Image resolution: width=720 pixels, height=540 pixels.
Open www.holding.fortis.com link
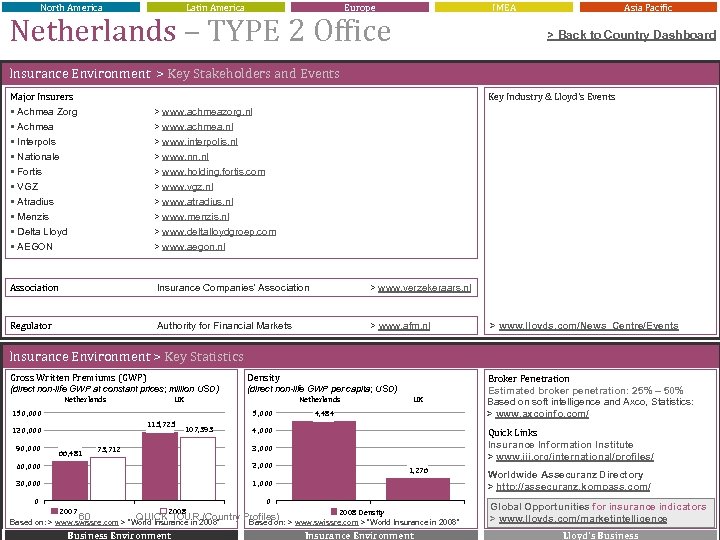[214, 172]
